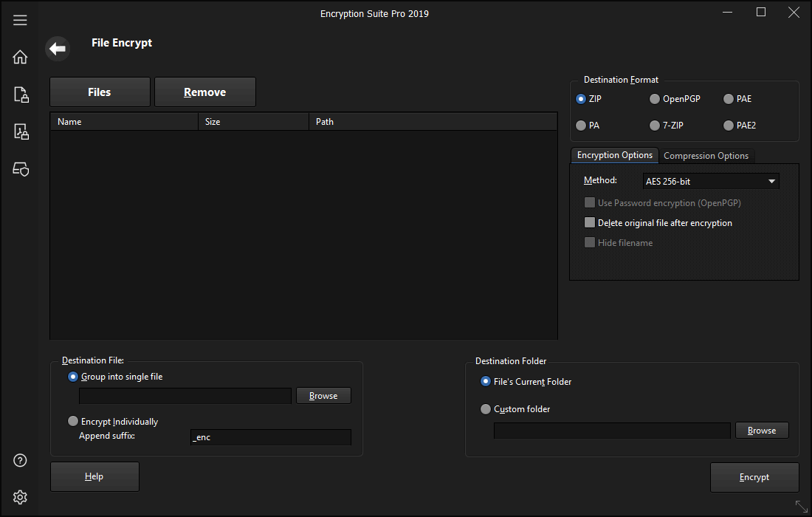Viewport: 812px width, 517px height.
Task: Open settings gear icon
Action: tap(21, 496)
